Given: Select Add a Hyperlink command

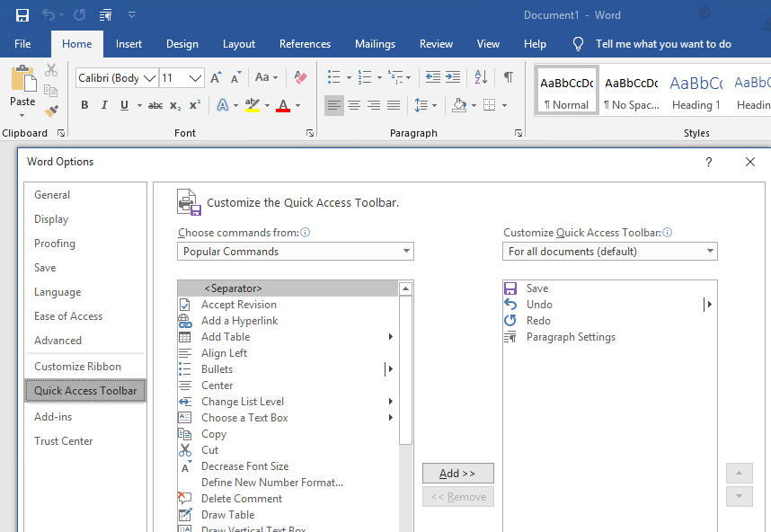Looking at the screenshot, I should (x=288, y=321).
